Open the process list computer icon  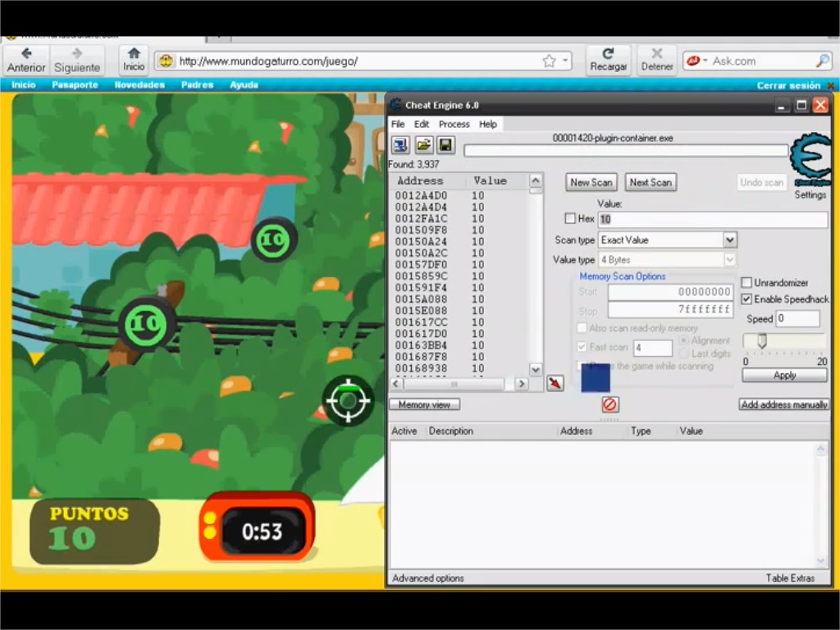[400, 145]
